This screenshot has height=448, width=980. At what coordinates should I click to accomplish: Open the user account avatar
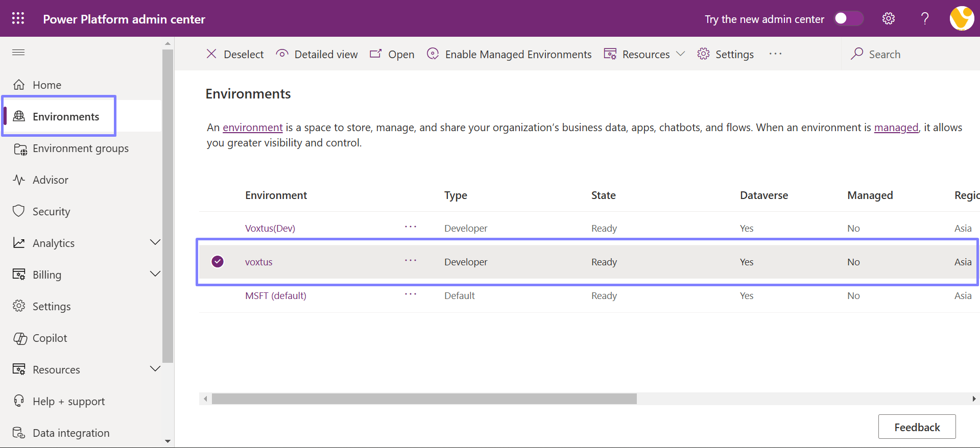(x=962, y=18)
